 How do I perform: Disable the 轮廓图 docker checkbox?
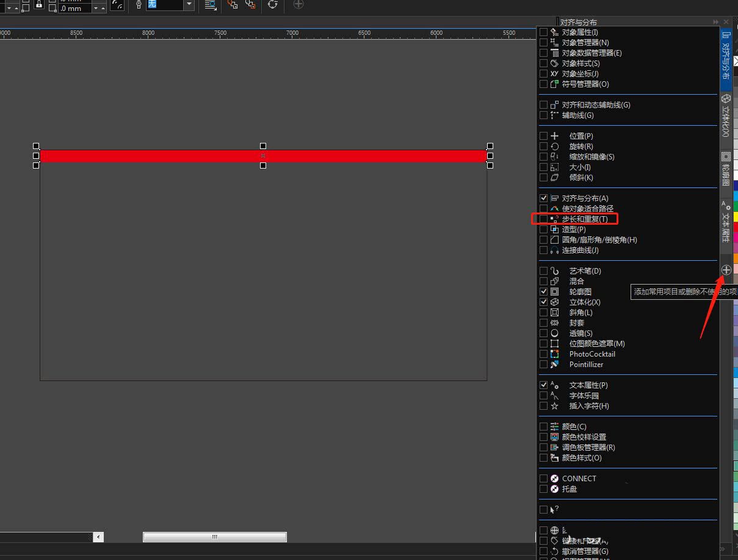[x=543, y=292]
